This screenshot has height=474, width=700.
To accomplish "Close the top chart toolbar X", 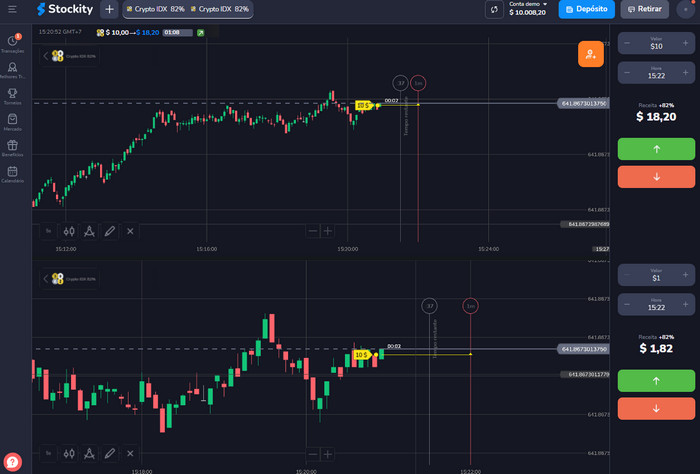I will point(130,231).
